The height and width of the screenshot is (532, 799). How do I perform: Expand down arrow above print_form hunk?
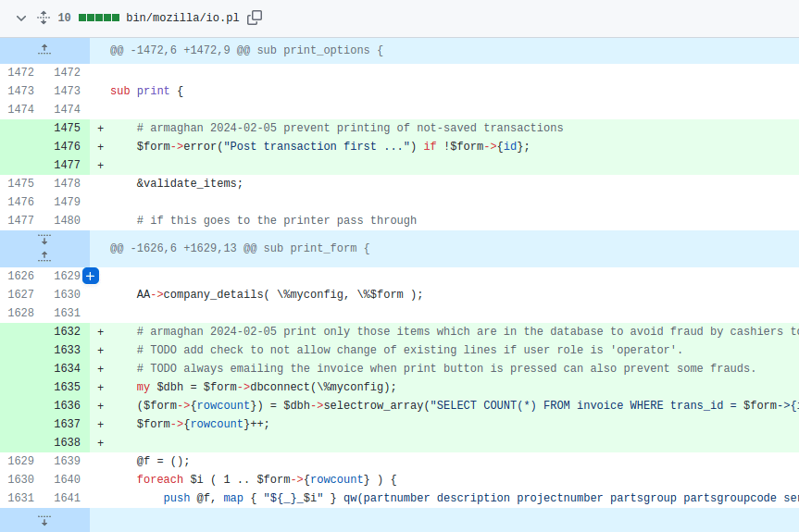pyautogui.click(x=44, y=240)
